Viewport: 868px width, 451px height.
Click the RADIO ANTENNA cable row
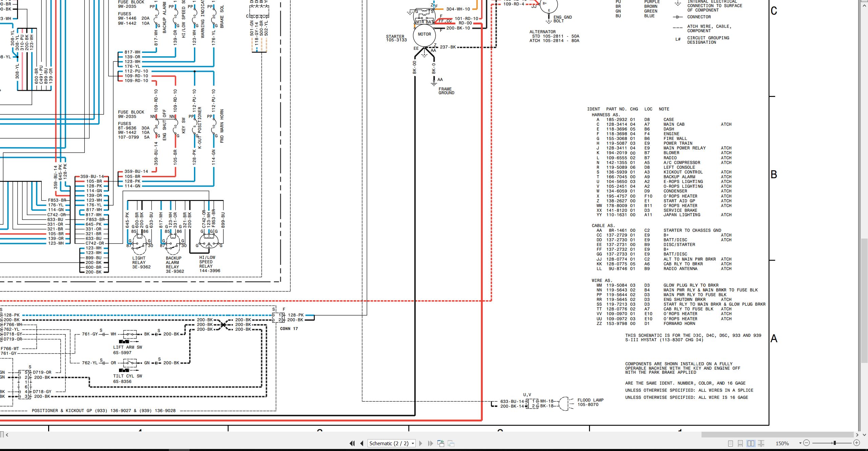pos(664,269)
